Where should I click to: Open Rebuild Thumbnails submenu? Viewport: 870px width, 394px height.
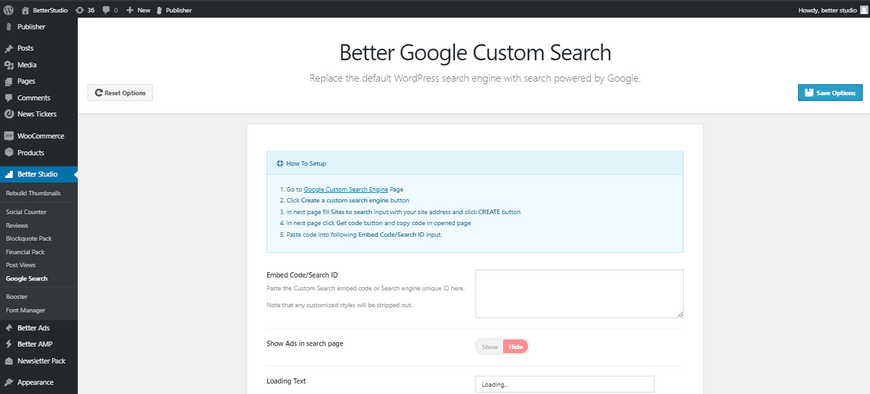33,194
